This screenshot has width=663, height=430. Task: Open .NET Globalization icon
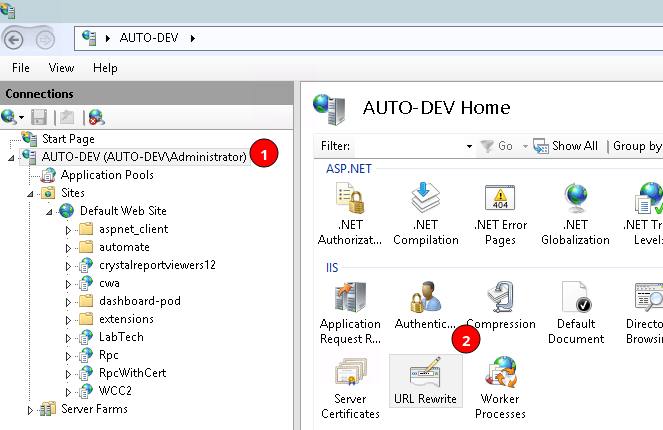(x=575, y=214)
